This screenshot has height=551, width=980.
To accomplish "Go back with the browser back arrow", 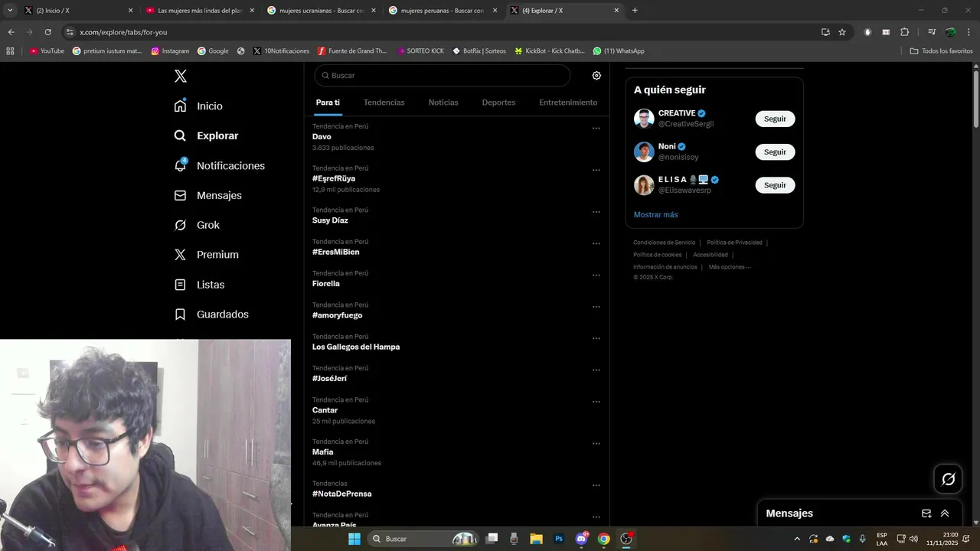I will coord(11,32).
